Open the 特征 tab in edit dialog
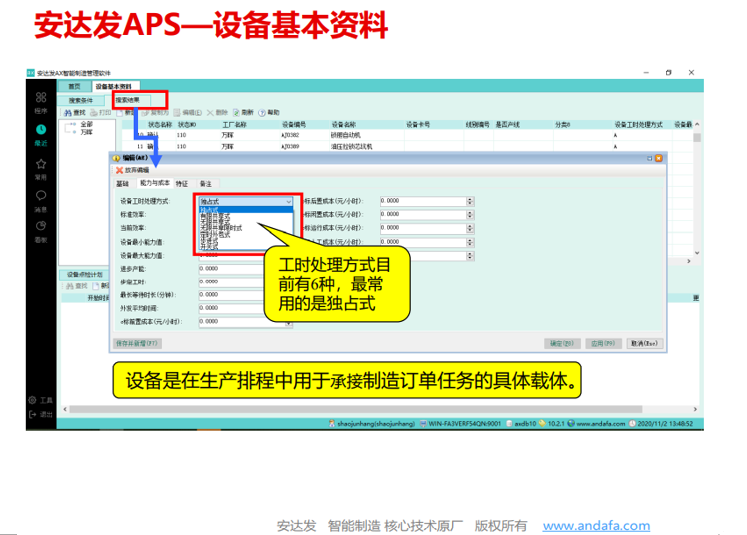This screenshot has width=747, height=535. tap(182, 184)
